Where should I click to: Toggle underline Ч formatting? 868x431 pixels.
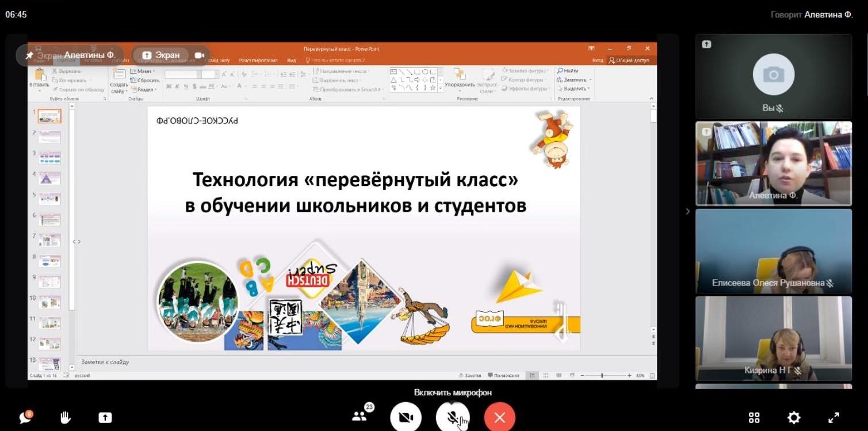click(x=186, y=86)
